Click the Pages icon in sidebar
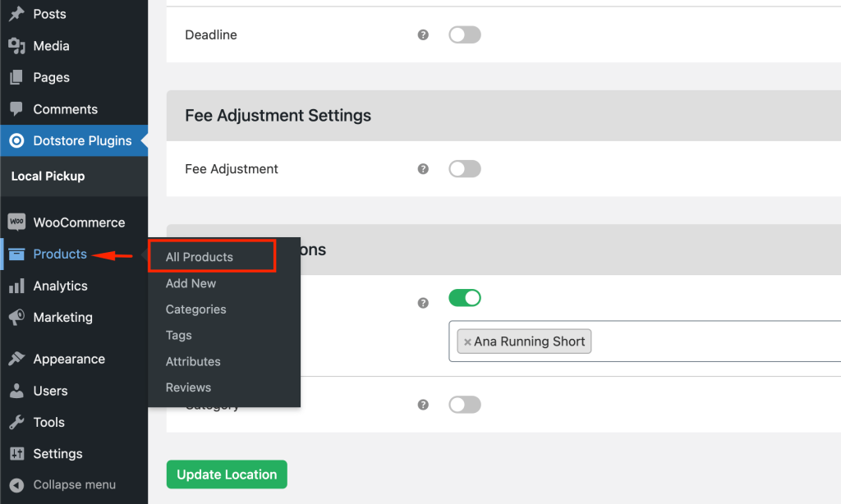Image resolution: width=841 pixels, height=504 pixels. 16,77
